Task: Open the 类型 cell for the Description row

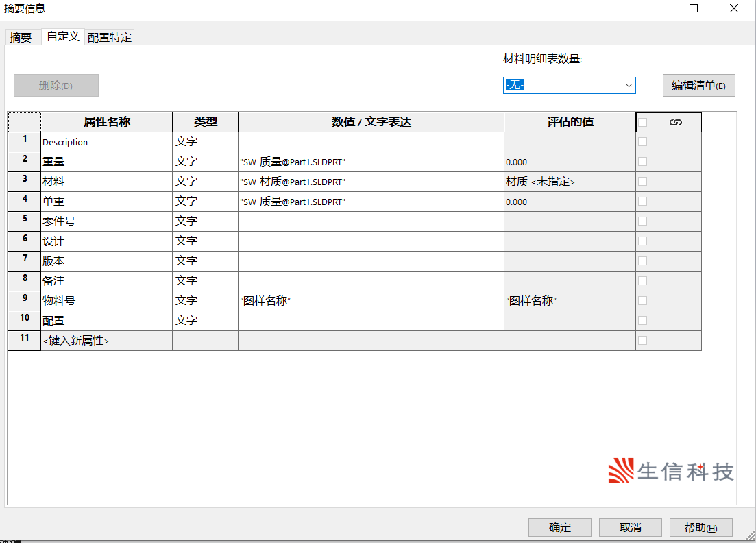Action: coord(205,142)
